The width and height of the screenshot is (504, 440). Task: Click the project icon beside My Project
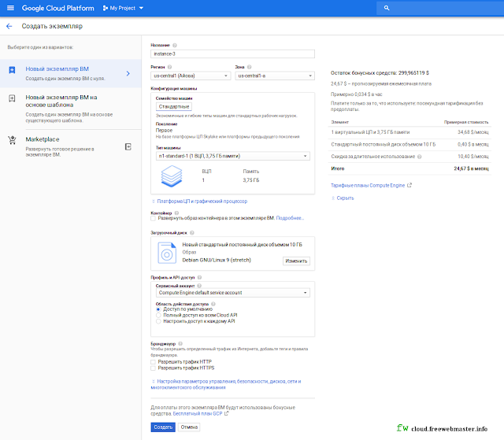105,8
